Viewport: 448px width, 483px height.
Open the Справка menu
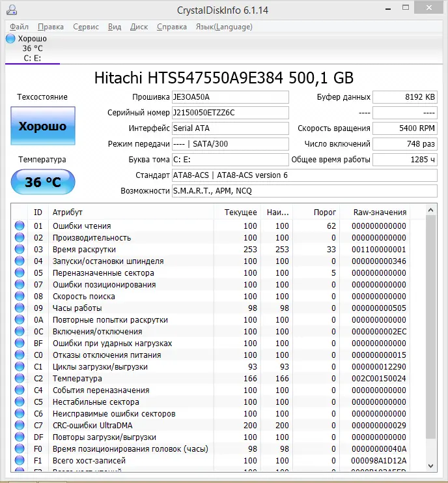[x=172, y=27]
